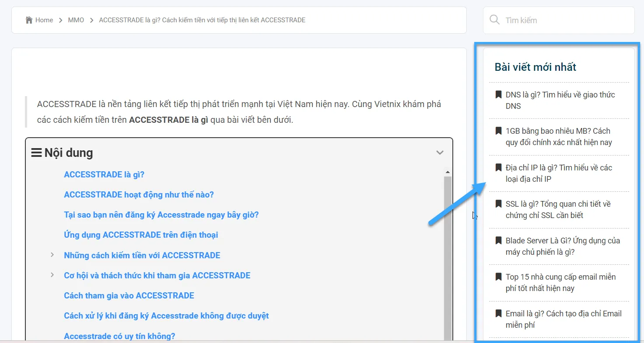Open Ứng dụng ACCESSTRADE trên điện thoại link
This screenshot has width=644, height=343.
141,235
